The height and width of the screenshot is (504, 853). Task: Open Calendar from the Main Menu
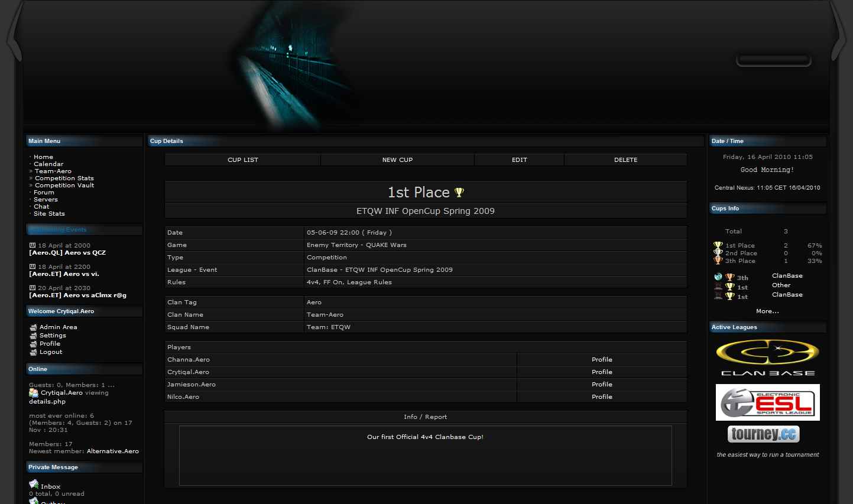pyautogui.click(x=48, y=164)
